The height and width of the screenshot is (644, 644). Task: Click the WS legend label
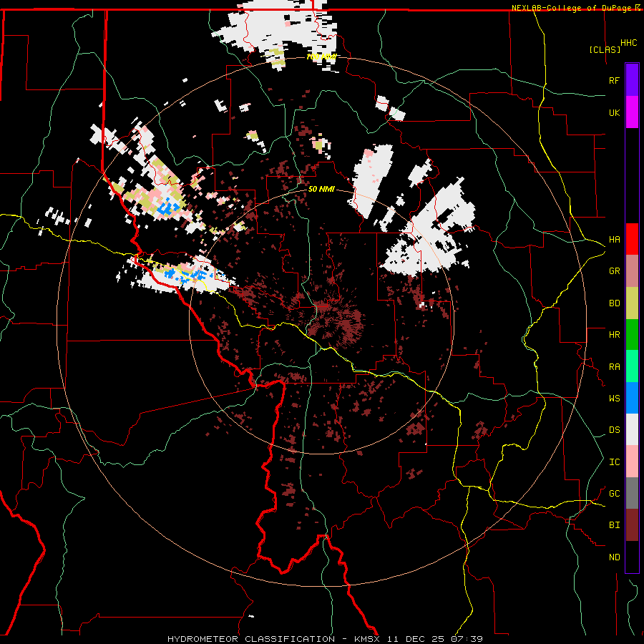tap(614, 399)
